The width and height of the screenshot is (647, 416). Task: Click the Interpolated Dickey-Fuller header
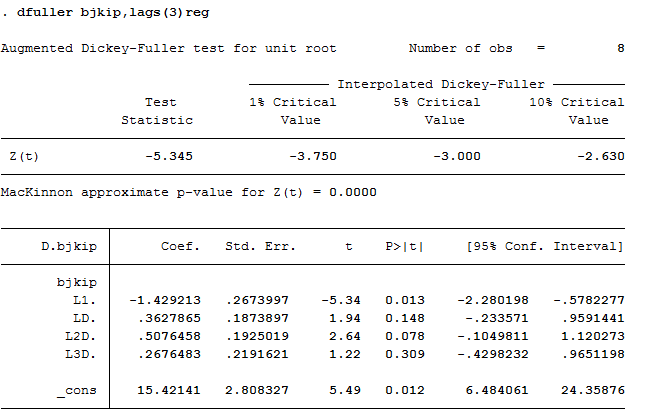point(441,84)
